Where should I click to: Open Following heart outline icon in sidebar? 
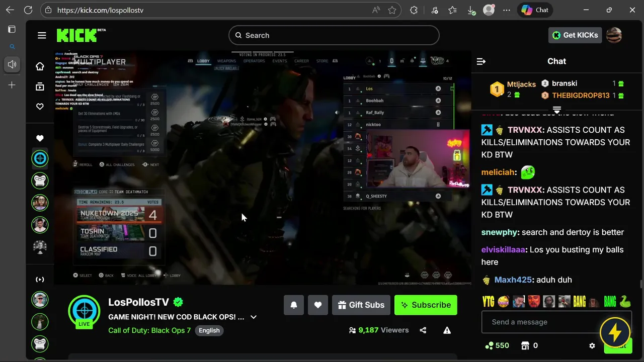pyautogui.click(x=40, y=107)
